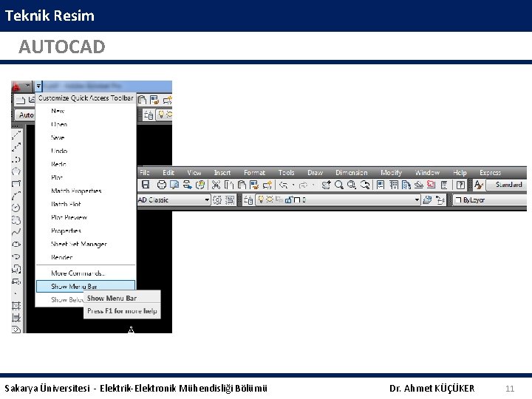Click the ByLayer color swatch square
The image size is (532, 399).
pyautogui.click(x=458, y=199)
